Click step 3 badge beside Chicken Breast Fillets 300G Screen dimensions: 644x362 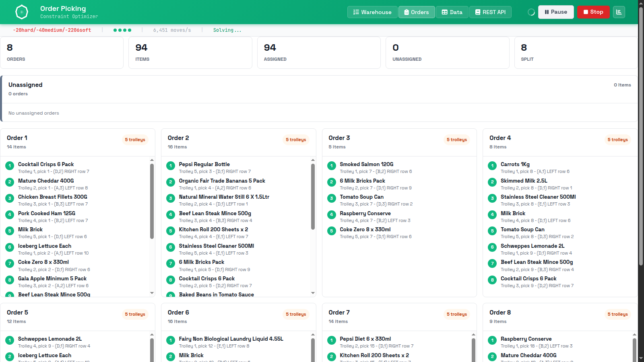click(10, 198)
